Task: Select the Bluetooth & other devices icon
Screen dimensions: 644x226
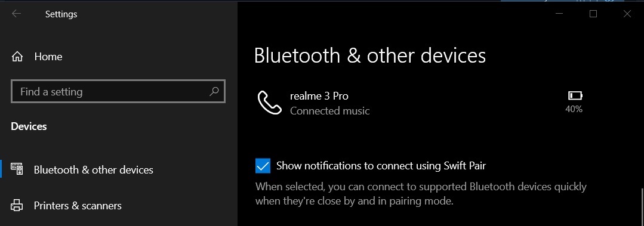Action: coord(17,169)
